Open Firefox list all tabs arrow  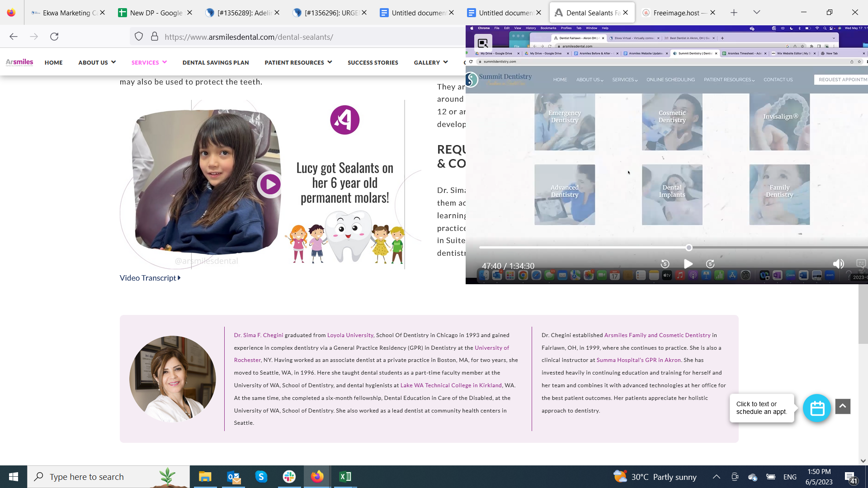coord(757,12)
